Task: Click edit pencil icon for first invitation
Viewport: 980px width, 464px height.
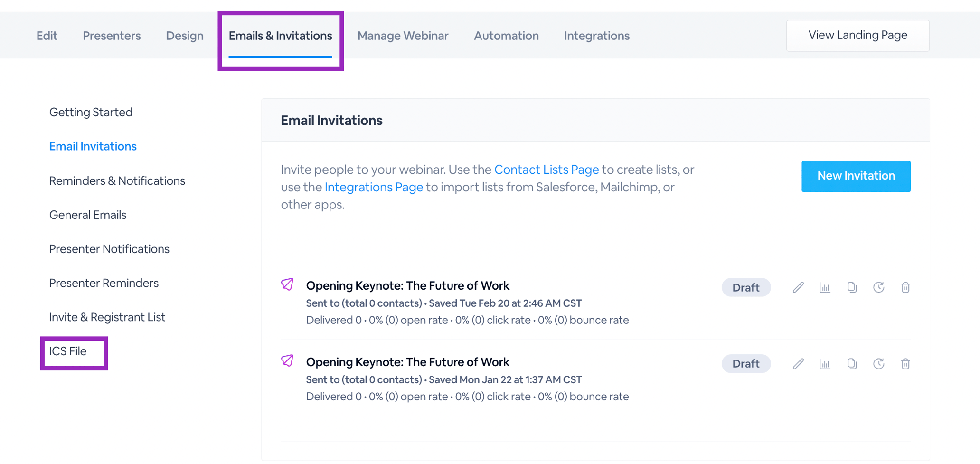Action: coord(798,287)
